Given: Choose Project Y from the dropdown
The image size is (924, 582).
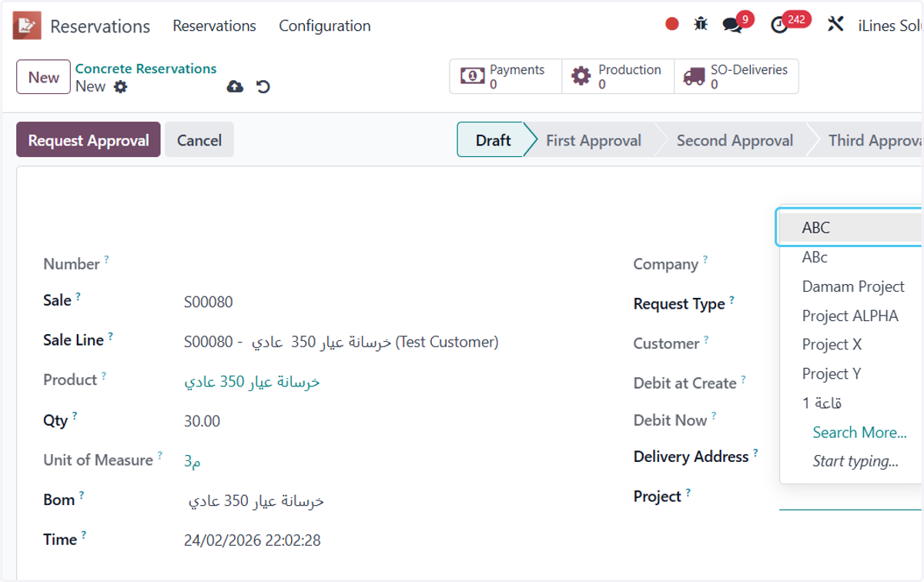Looking at the screenshot, I should pos(850,373).
